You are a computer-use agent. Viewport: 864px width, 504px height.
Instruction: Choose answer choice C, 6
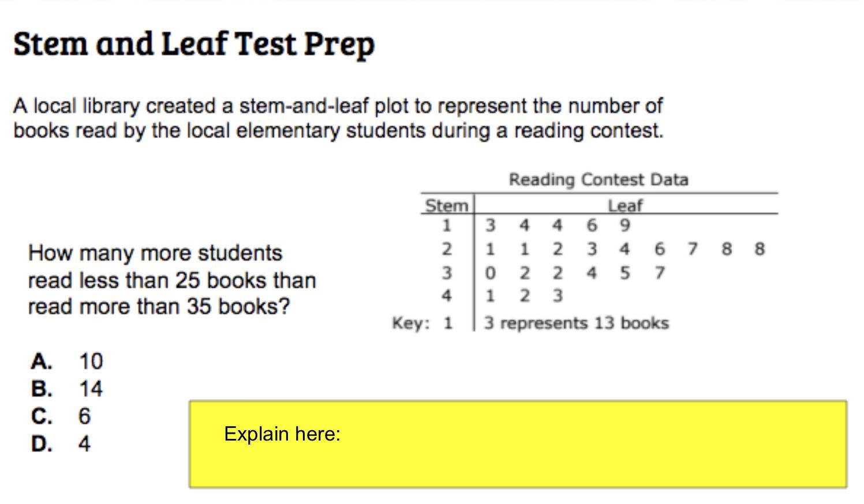click(x=61, y=416)
